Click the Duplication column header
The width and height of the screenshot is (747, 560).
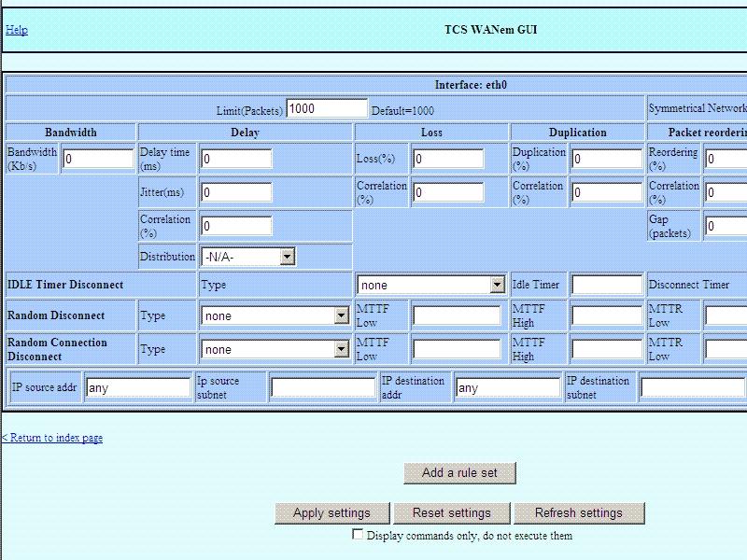pyautogui.click(x=578, y=133)
